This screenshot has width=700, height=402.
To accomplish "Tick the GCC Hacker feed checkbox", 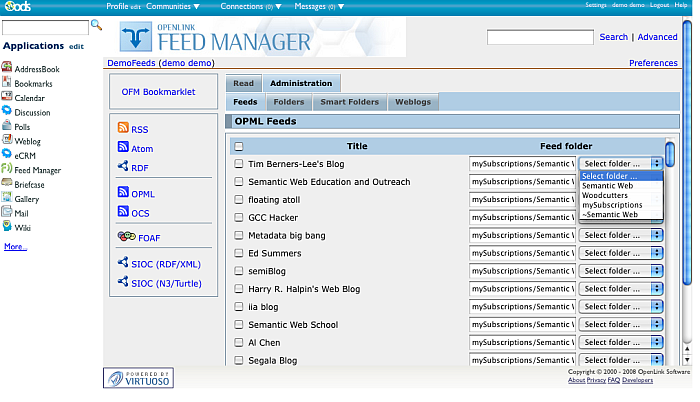I will tap(239, 217).
